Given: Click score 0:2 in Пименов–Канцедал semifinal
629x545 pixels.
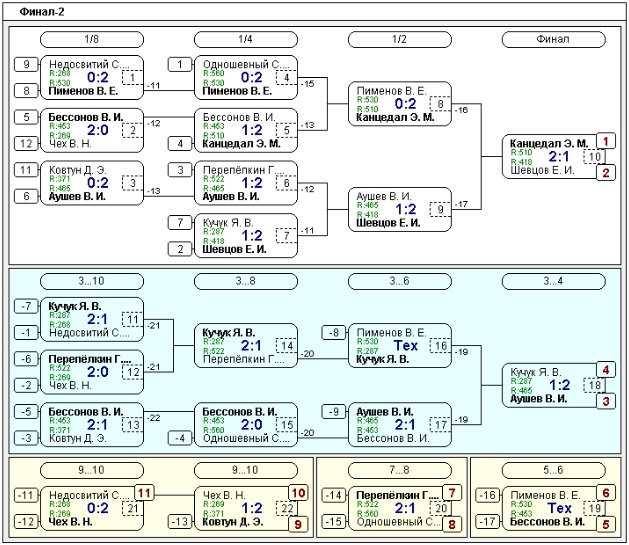Looking at the screenshot, I should tap(405, 104).
